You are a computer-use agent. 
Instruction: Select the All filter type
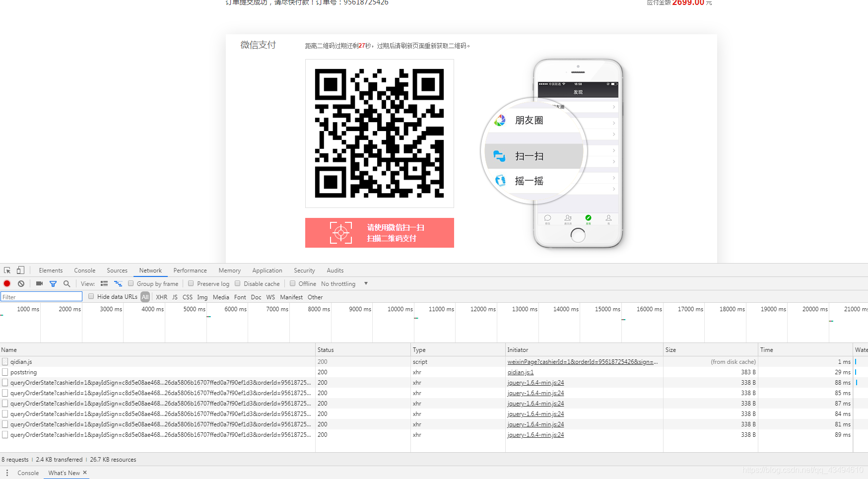click(x=145, y=297)
